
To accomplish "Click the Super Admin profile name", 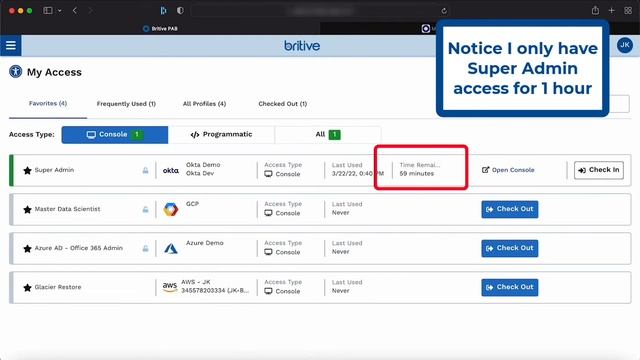I will tap(54, 170).
